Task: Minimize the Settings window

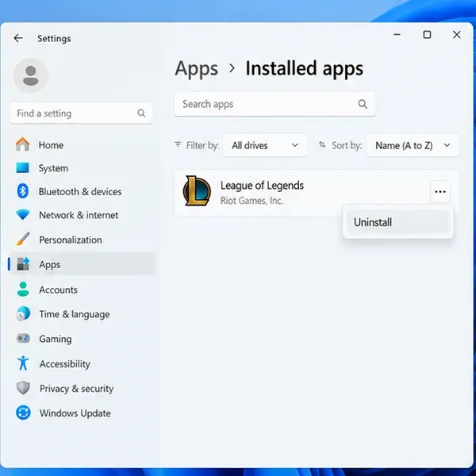Action: coord(397,35)
